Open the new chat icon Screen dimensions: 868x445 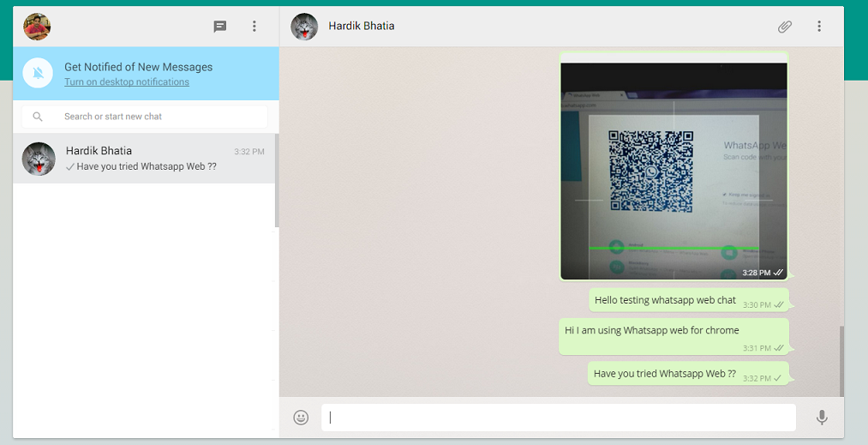[x=220, y=26]
